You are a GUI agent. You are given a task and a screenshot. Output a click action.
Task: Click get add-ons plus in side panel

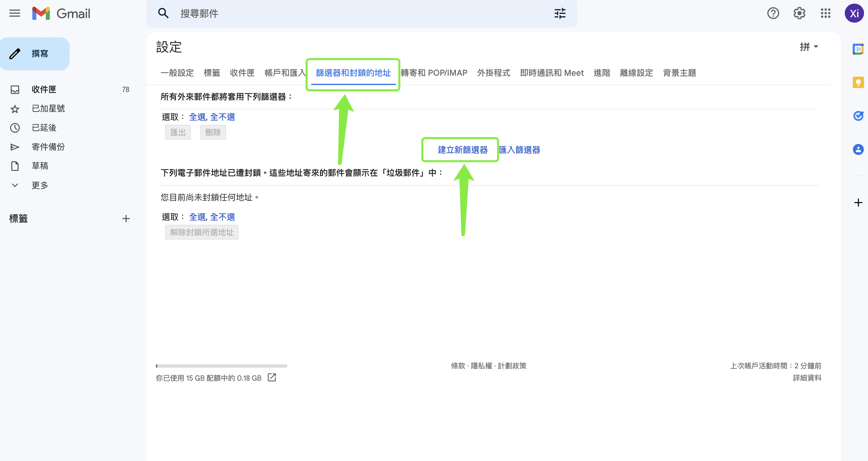pyautogui.click(x=858, y=203)
